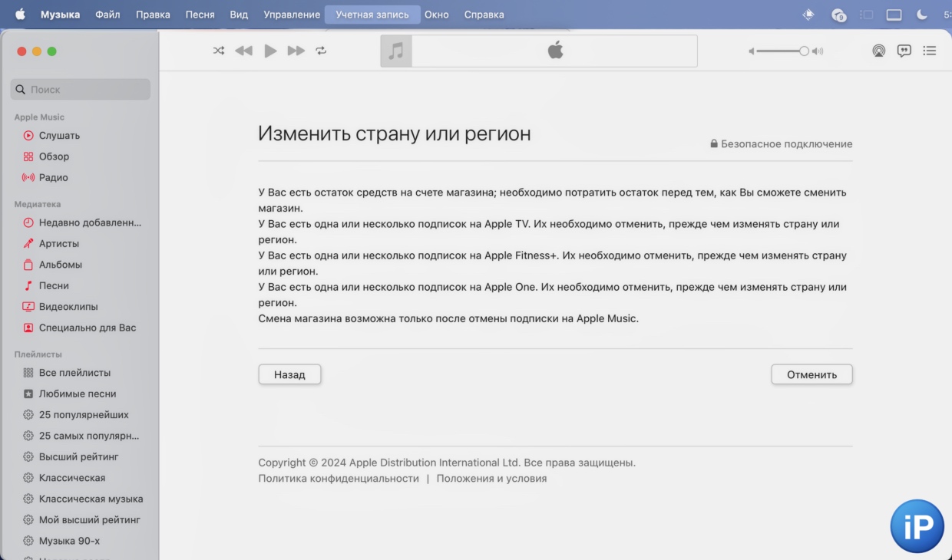Open AirPlay output selector
This screenshot has height=560, width=952.
(x=879, y=51)
